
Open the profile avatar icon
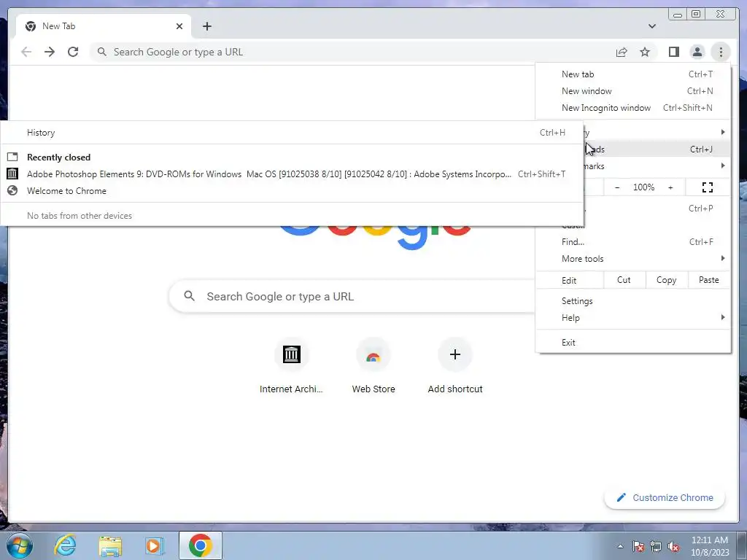click(697, 52)
